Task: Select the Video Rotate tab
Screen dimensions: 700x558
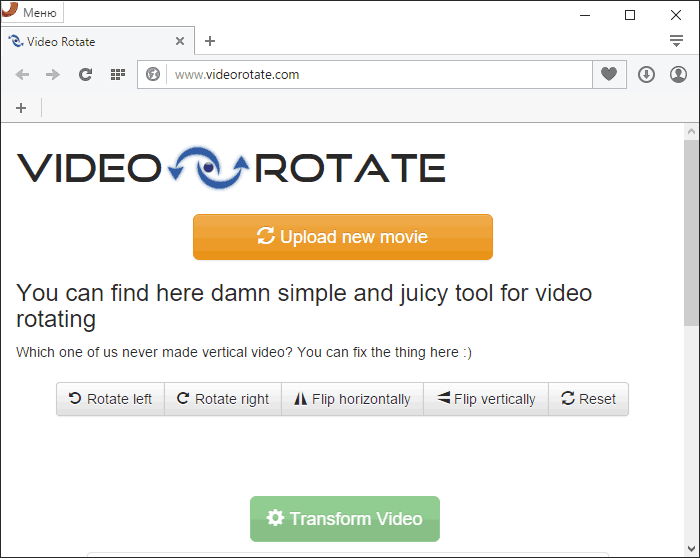Action: [90, 42]
